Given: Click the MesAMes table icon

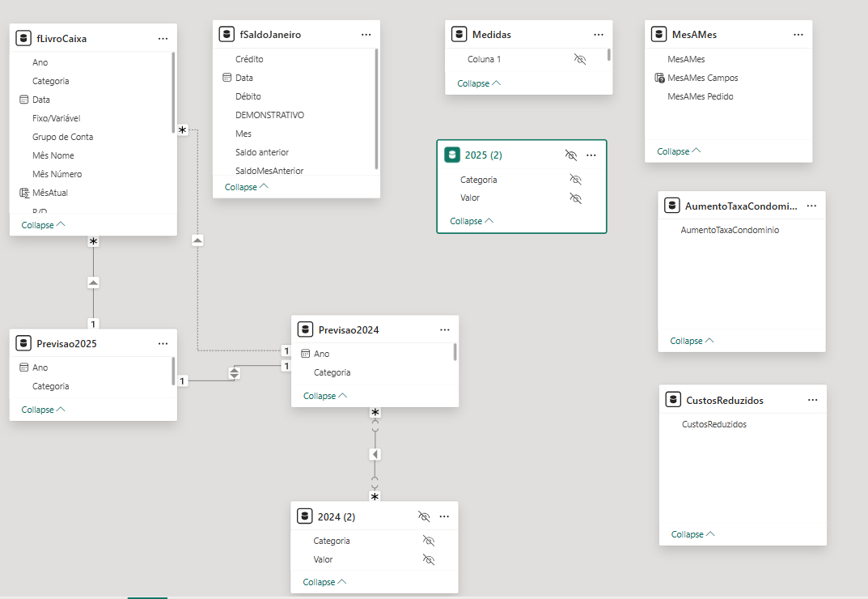Looking at the screenshot, I should tap(658, 34).
